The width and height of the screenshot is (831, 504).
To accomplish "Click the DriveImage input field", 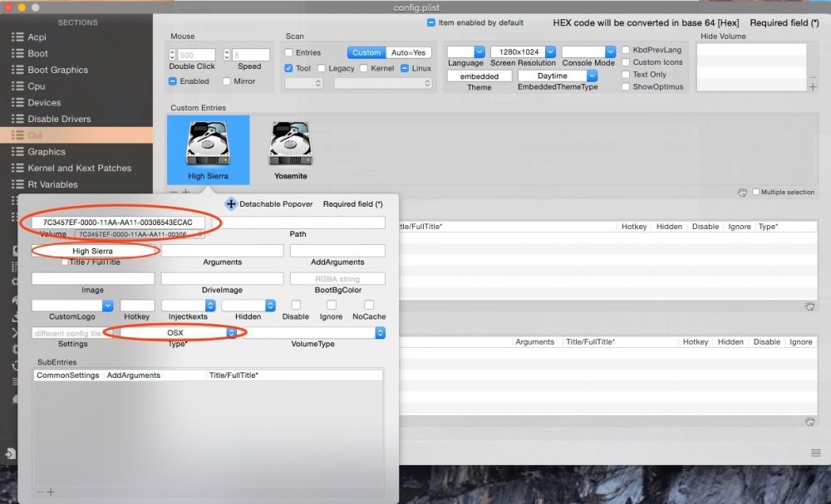I will point(222,279).
